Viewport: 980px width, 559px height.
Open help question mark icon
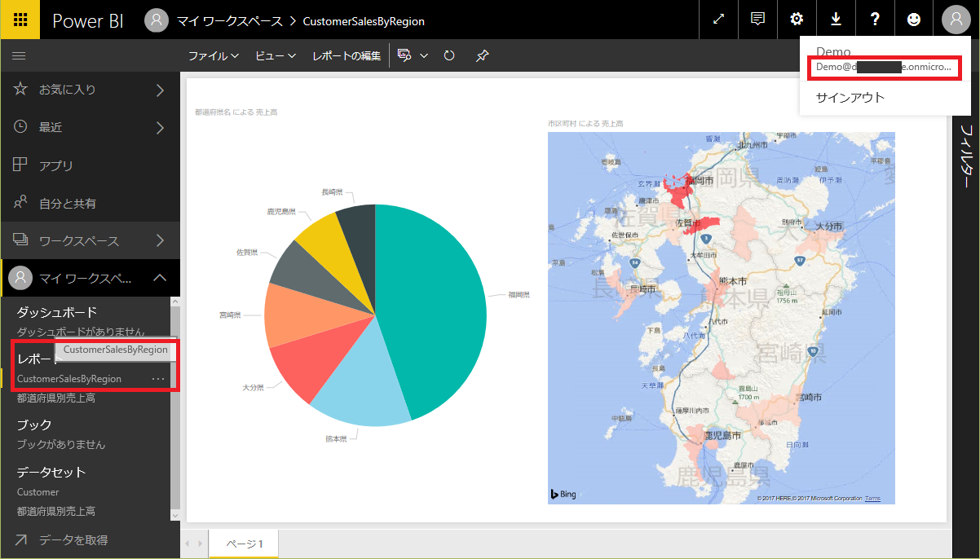[x=875, y=20]
